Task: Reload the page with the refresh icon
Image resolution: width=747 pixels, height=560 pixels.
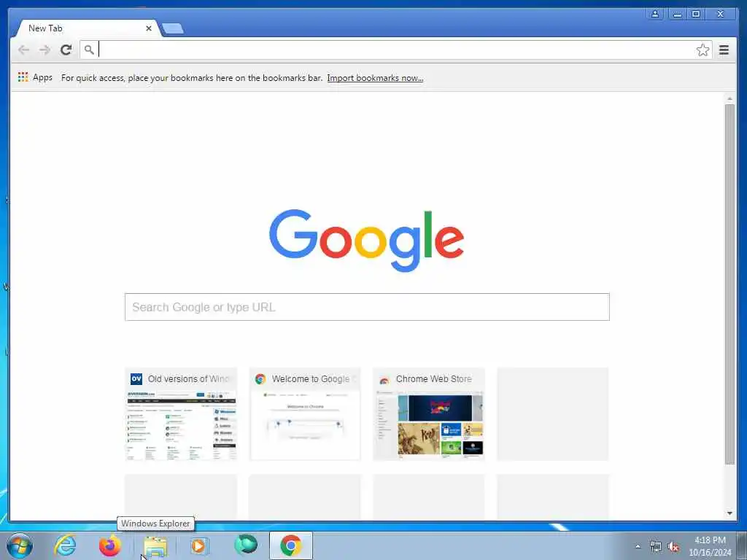Action: pyautogui.click(x=66, y=50)
